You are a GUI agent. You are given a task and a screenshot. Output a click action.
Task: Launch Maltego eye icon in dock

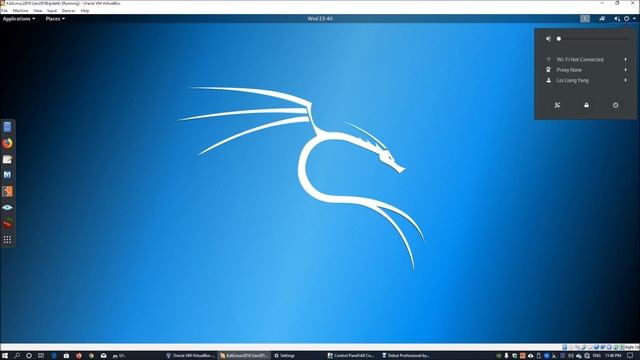pyautogui.click(x=7, y=207)
